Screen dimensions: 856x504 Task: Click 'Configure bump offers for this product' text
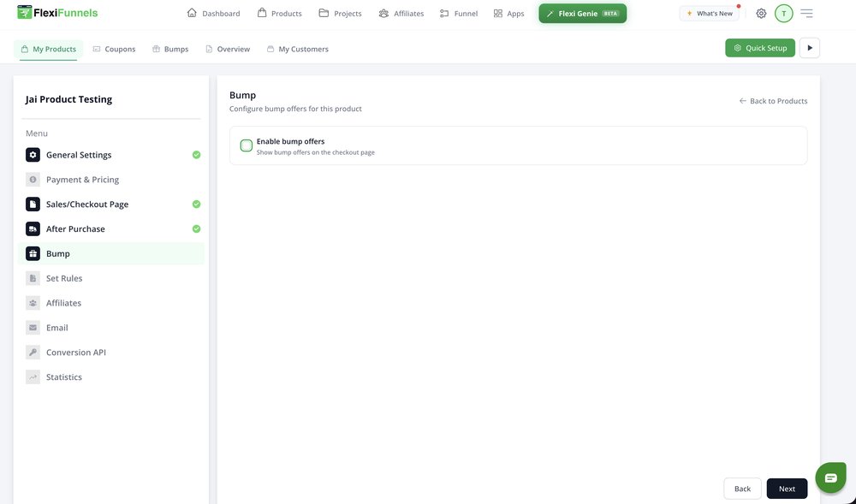pos(295,109)
